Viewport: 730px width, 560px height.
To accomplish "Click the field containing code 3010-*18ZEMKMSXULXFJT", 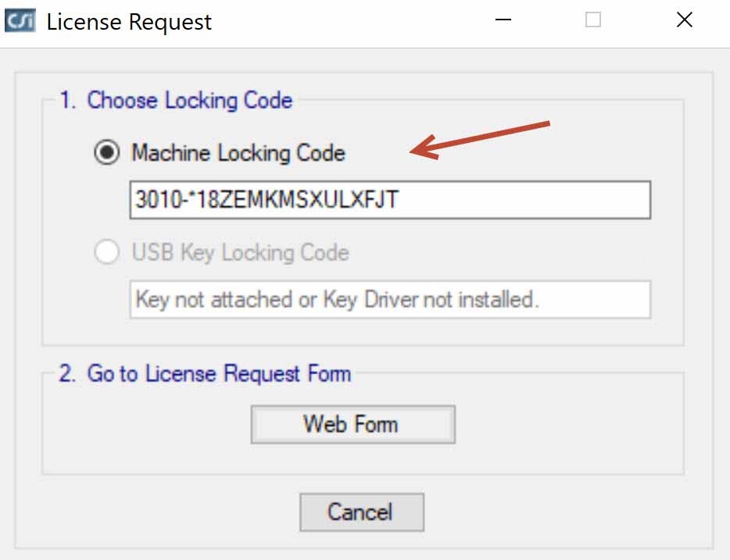I will (389, 200).
